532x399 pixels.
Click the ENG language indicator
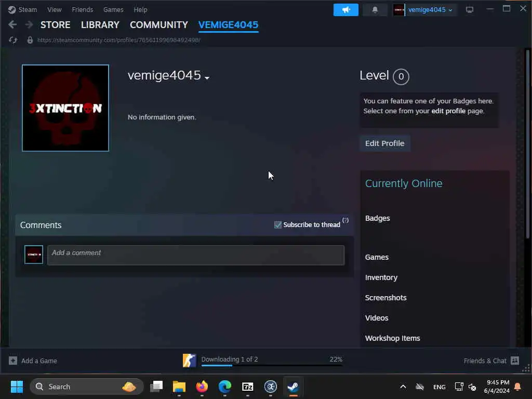(x=440, y=387)
